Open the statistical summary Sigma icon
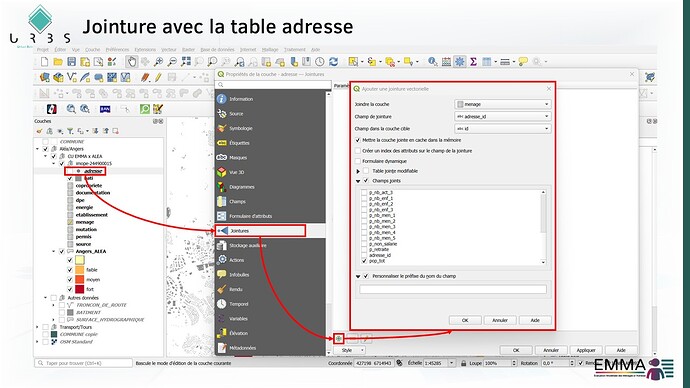The width and height of the screenshot is (690, 388). 473,62
